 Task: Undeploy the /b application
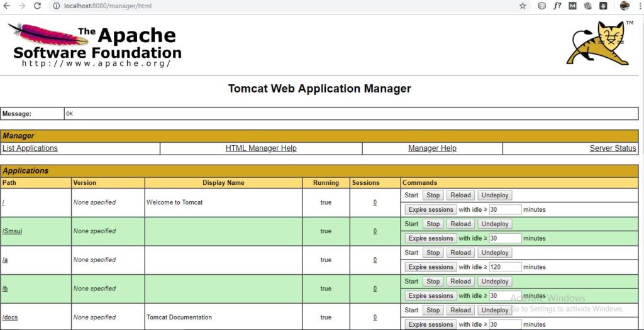click(495, 282)
